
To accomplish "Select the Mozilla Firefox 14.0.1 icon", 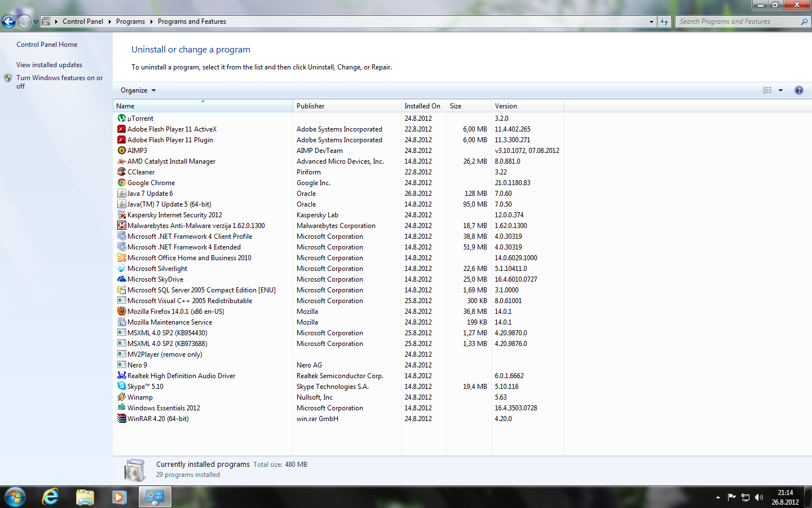I will click(x=121, y=312).
